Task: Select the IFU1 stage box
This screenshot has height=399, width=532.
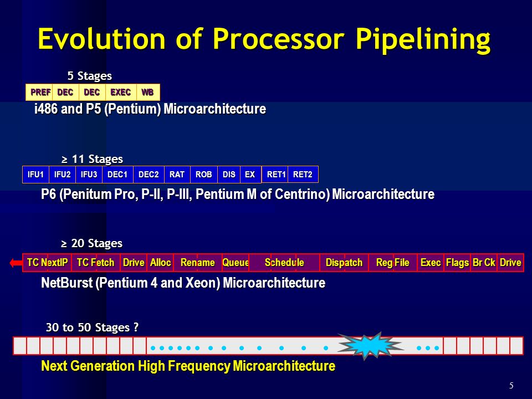Action: pyautogui.click(x=35, y=175)
